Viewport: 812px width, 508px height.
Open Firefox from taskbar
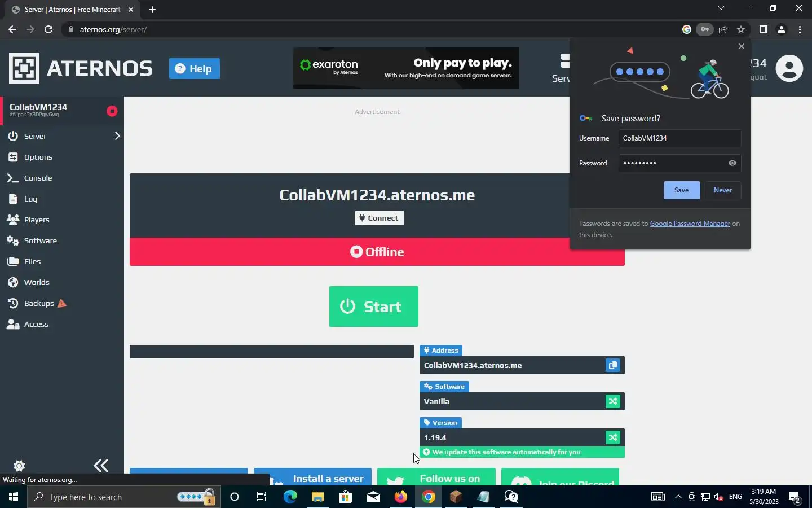pos(400,497)
